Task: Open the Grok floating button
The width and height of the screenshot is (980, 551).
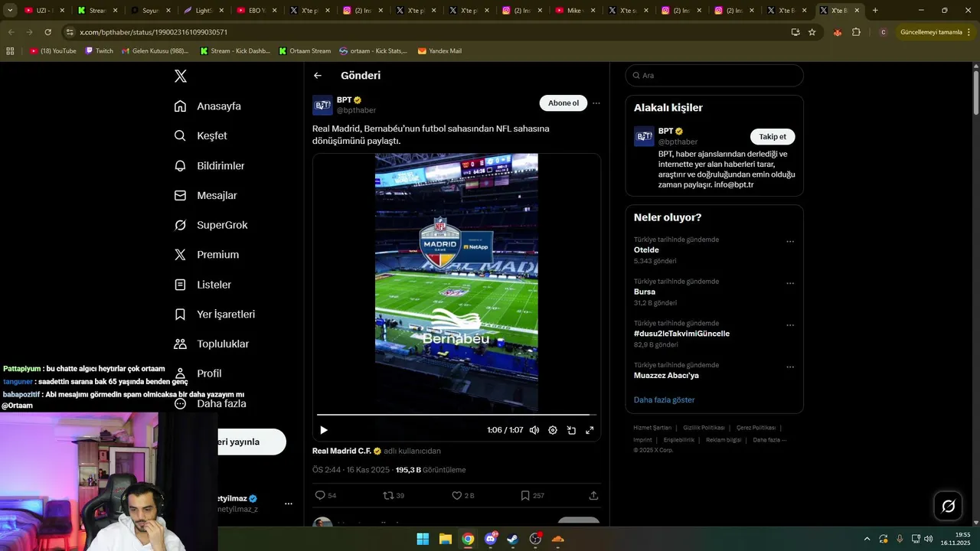Action: pos(948,506)
